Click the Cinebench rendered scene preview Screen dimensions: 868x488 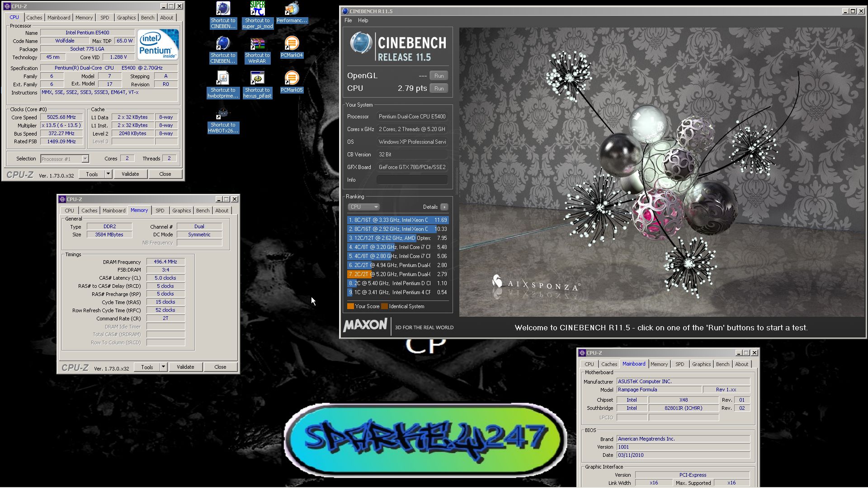coord(662,172)
